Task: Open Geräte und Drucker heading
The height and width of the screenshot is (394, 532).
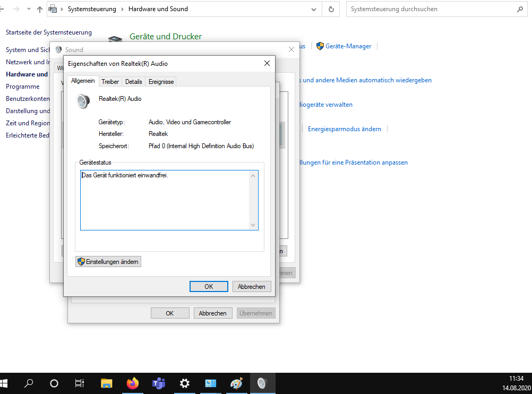Action: (166, 36)
